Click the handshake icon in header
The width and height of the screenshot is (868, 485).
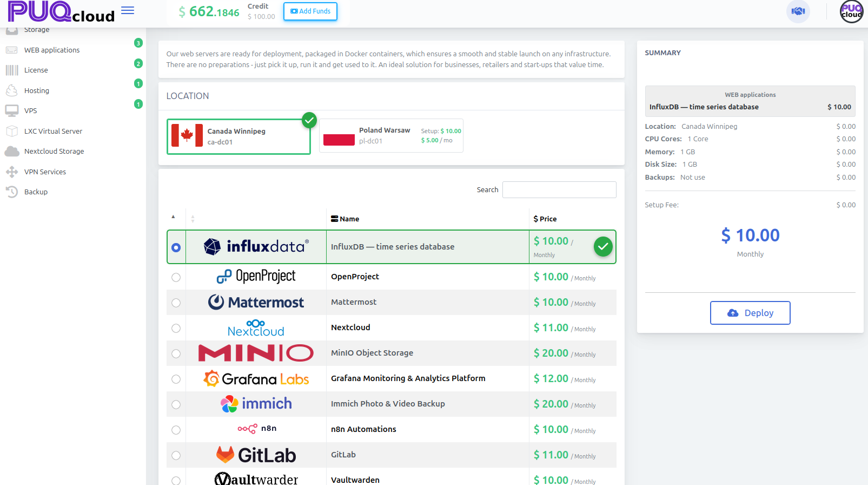[x=798, y=11]
